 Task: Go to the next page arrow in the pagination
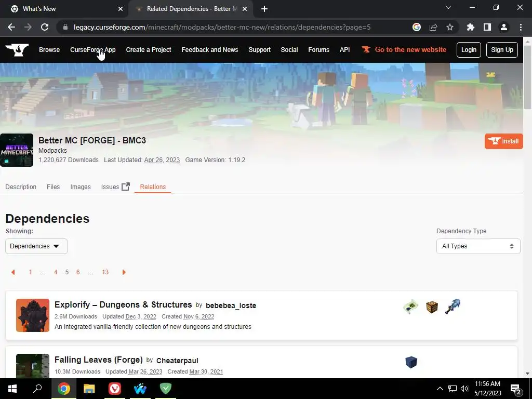(x=124, y=272)
